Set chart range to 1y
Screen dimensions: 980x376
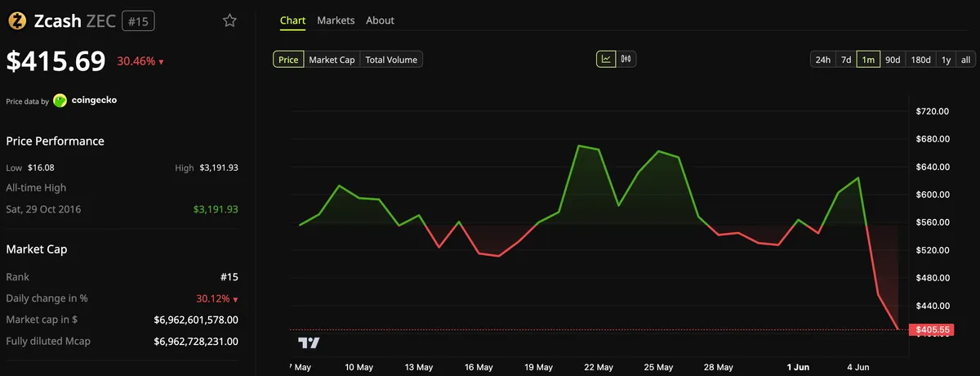pyautogui.click(x=946, y=59)
